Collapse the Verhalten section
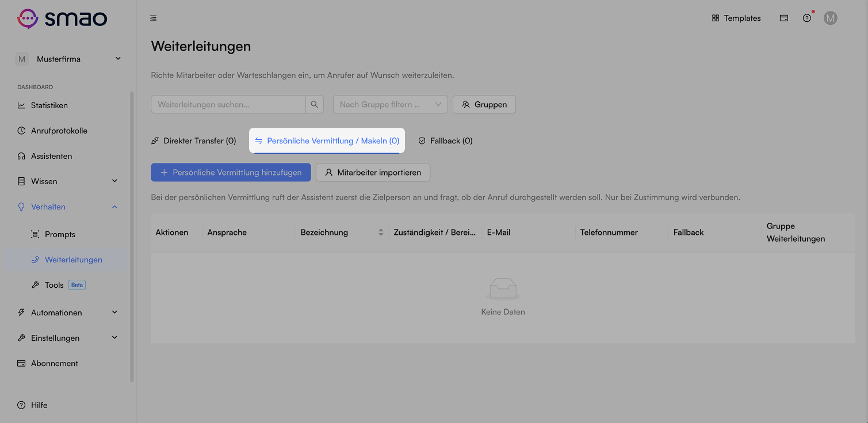The width and height of the screenshot is (868, 423). click(68, 207)
